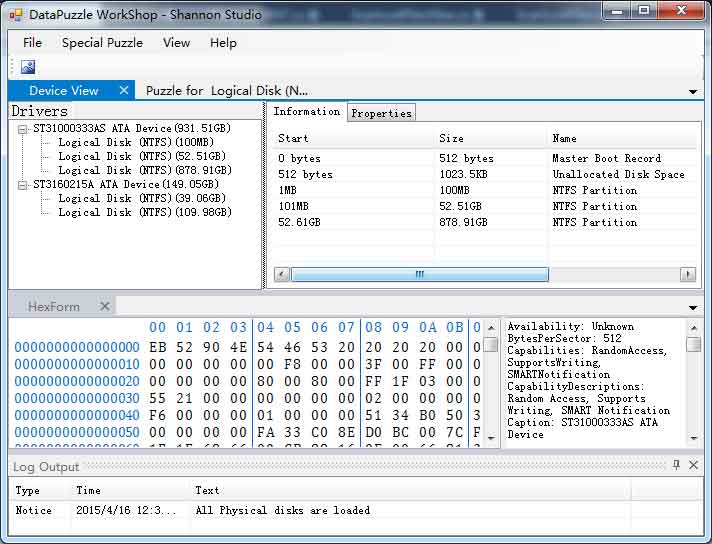Click the partition table horizontal scrollbar thumb
712x544 pixels.
(419, 274)
